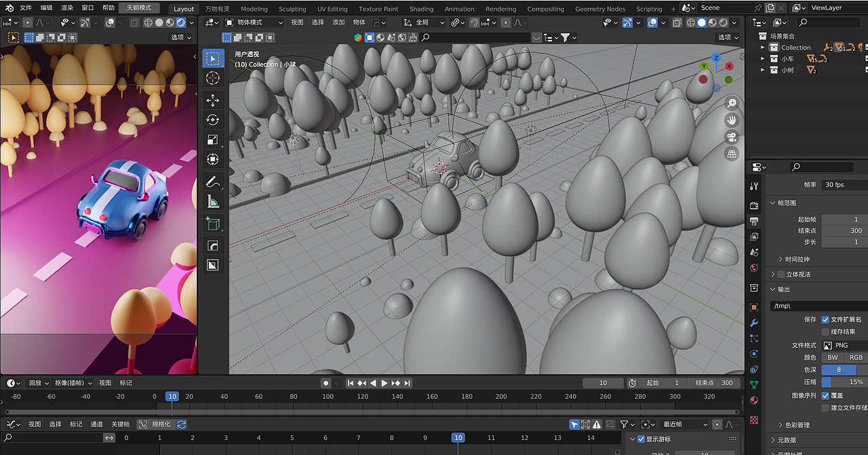Expand the 时间拉伸 panel
The image size is (868, 455).
pyautogui.click(x=797, y=259)
